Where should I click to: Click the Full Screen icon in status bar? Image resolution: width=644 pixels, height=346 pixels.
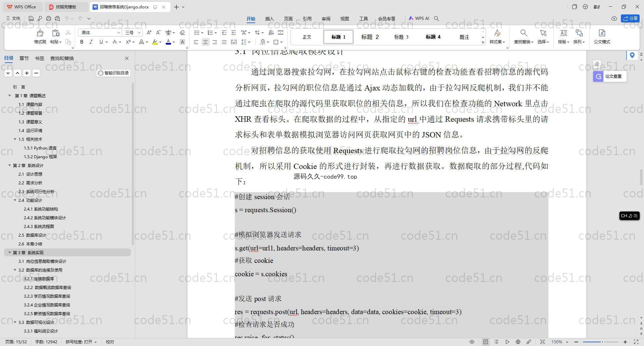[636, 342]
